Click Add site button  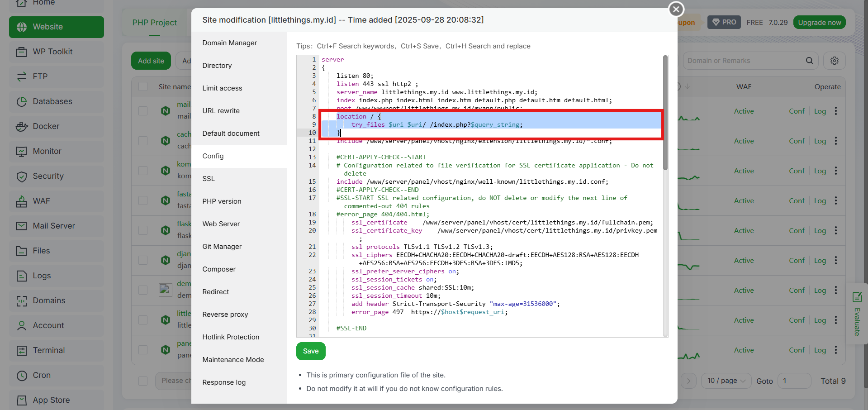(151, 61)
